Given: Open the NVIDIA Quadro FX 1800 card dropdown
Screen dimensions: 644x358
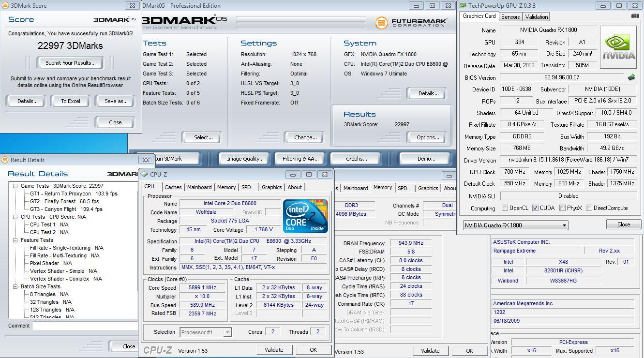Looking at the screenshot, I should tap(515, 225).
